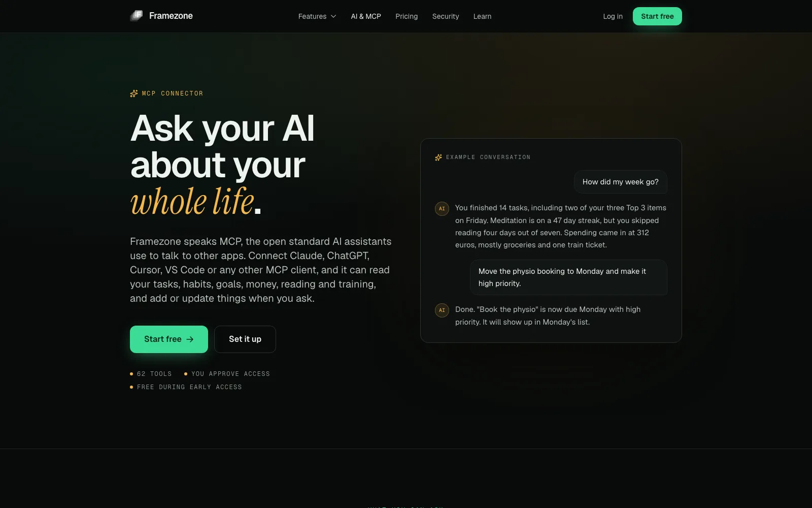Click the AI avatar next to weekly summary reply
Screen dimensions: 812x508
[x=442, y=209]
